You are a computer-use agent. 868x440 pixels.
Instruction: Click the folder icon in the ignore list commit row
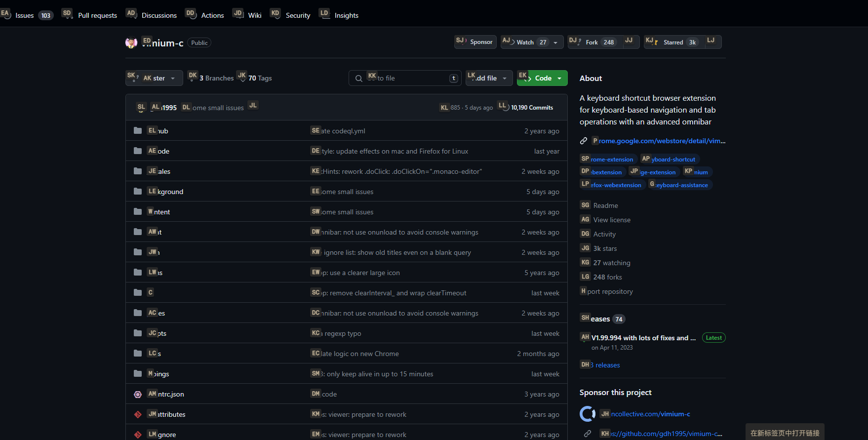pos(138,252)
